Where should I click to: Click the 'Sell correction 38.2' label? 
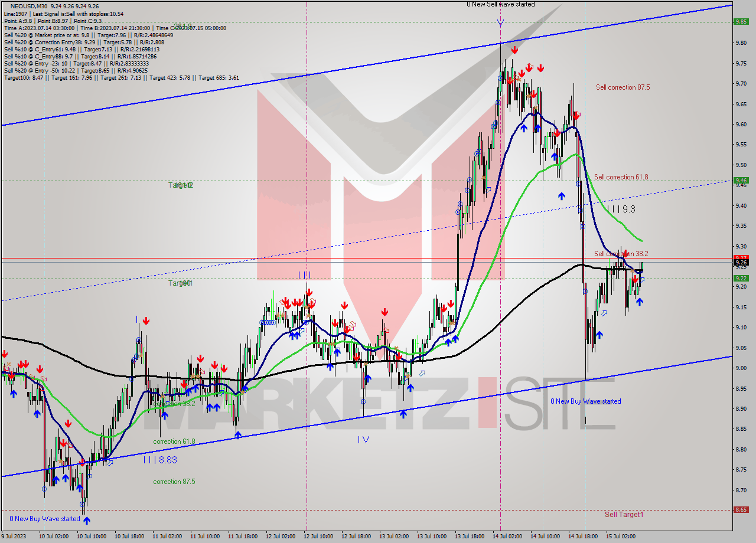pyautogui.click(x=621, y=254)
